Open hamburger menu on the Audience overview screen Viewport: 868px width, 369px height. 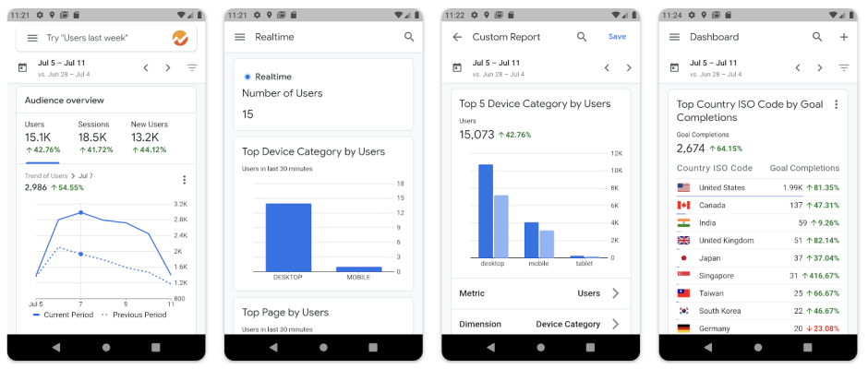pyautogui.click(x=32, y=38)
